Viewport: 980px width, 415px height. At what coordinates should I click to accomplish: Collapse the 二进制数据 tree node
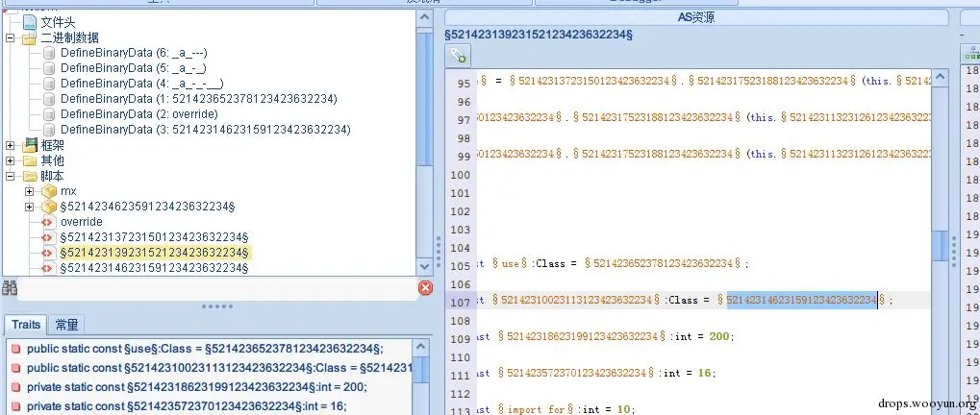coord(10,38)
